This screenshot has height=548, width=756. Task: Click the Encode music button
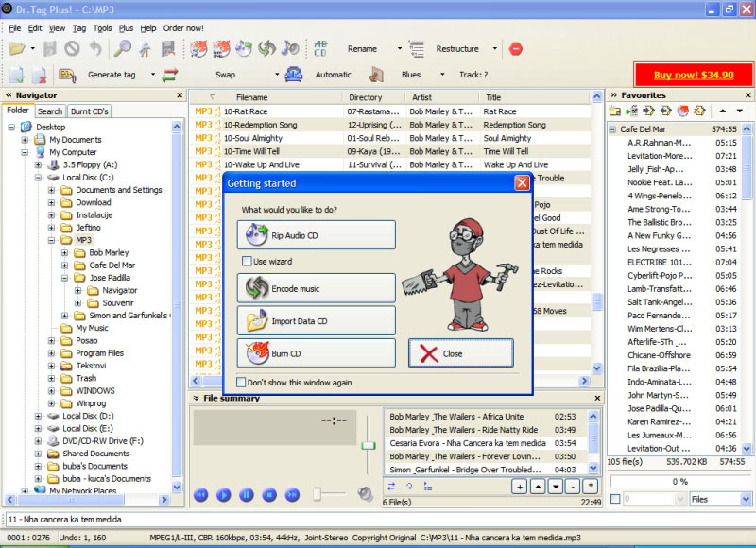coord(317,288)
